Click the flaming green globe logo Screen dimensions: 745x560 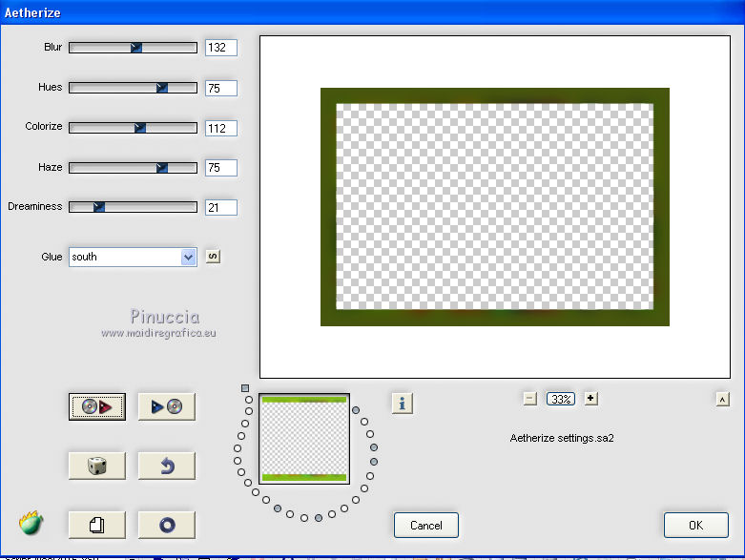31,523
